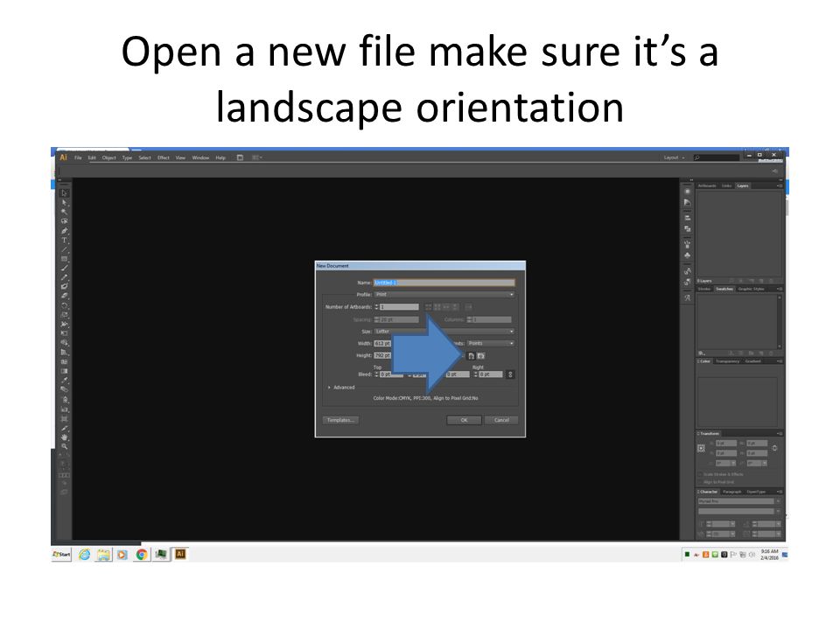
Task: Open the Edit menu
Action: click(92, 157)
